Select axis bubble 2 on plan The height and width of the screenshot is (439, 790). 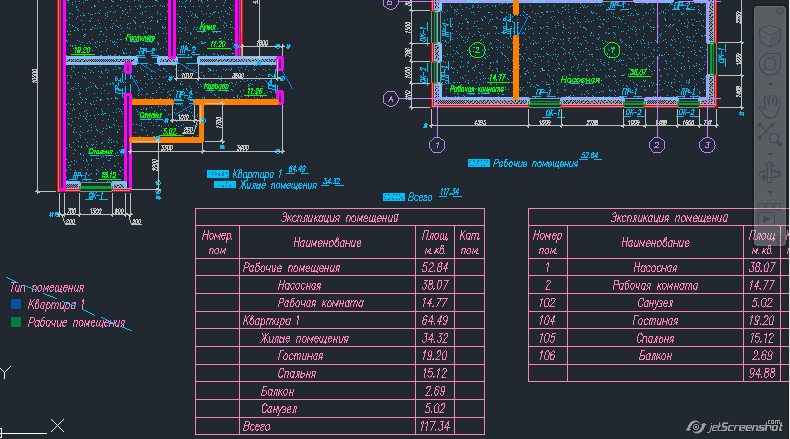[656, 145]
